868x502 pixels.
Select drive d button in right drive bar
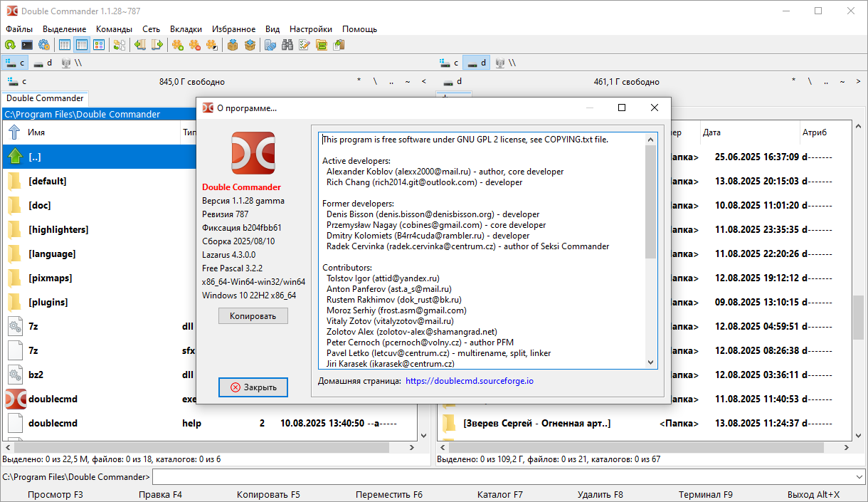(x=476, y=63)
